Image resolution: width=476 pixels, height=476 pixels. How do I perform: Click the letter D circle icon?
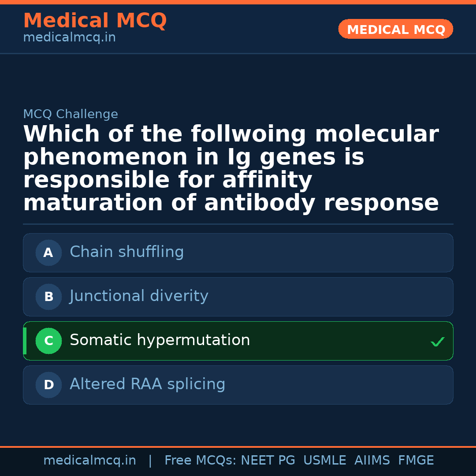click(x=48, y=385)
